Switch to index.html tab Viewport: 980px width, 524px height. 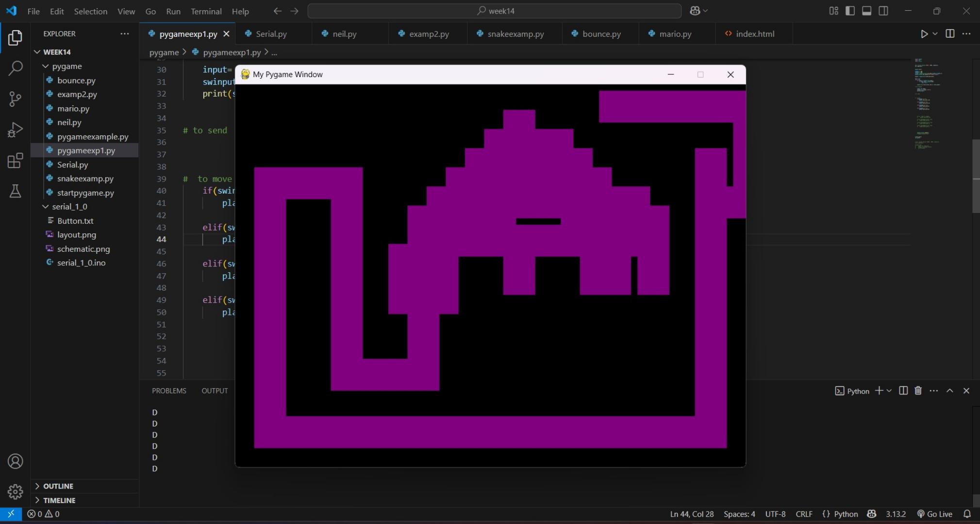click(755, 34)
